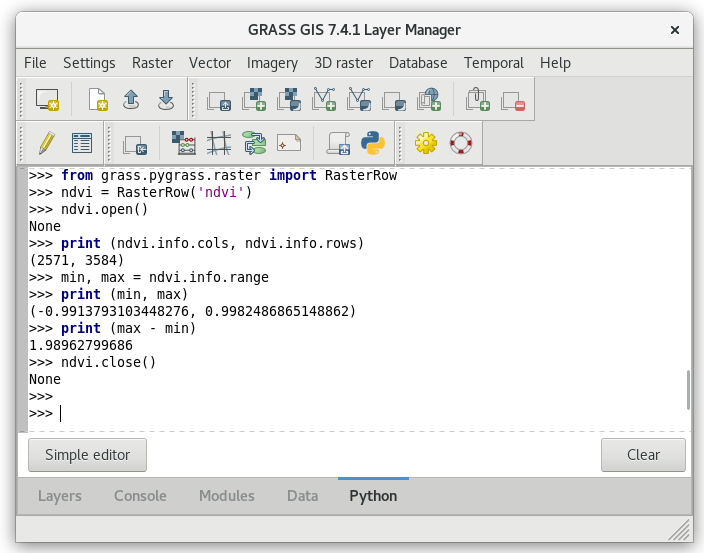Launch user-defined script icon

(338, 143)
